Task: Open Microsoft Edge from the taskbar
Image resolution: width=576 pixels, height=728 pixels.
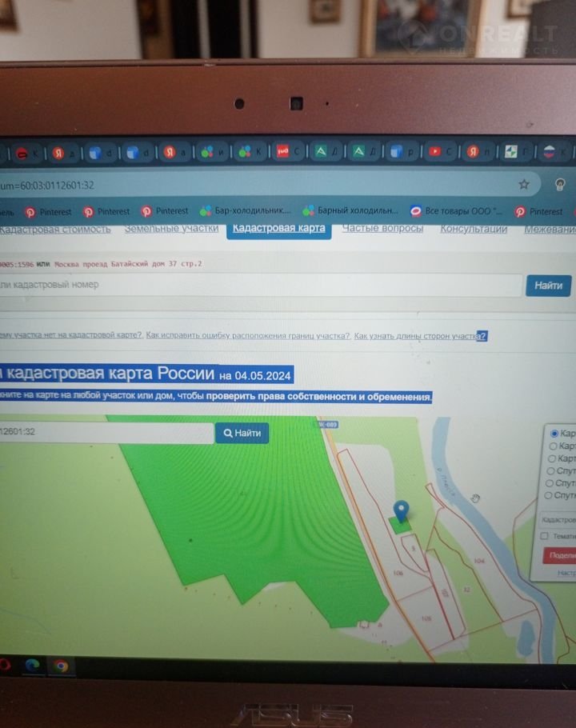Action: [32, 666]
